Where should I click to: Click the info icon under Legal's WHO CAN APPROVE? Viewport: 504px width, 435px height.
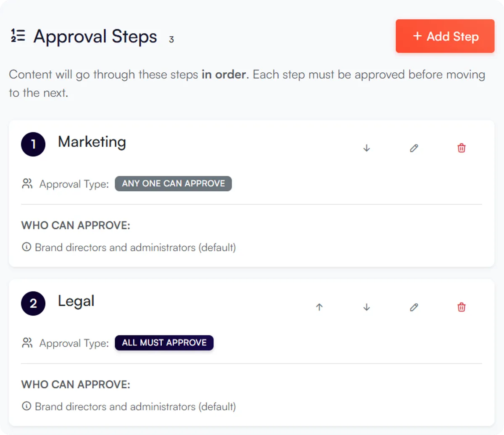pos(26,406)
